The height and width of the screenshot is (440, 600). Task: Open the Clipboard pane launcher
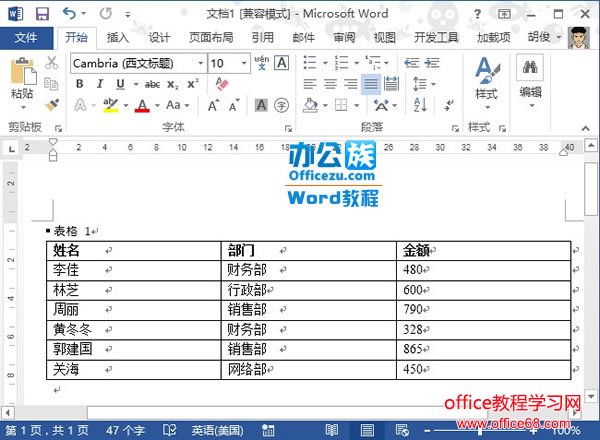pos(58,128)
